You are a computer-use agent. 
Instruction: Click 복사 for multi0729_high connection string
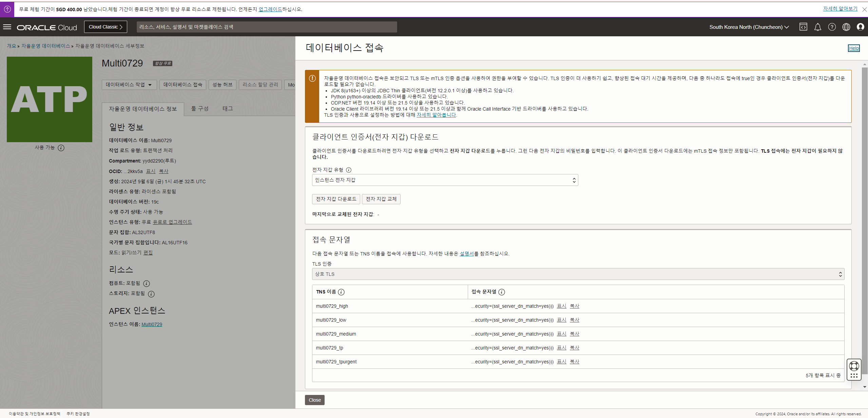pos(575,306)
